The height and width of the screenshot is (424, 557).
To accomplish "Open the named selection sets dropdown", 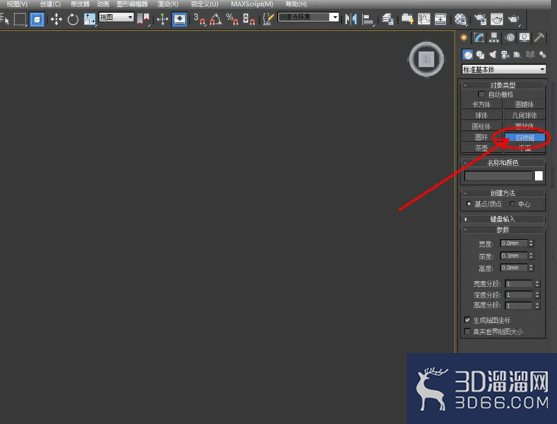I will pyautogui.click(x=308, y=17).
